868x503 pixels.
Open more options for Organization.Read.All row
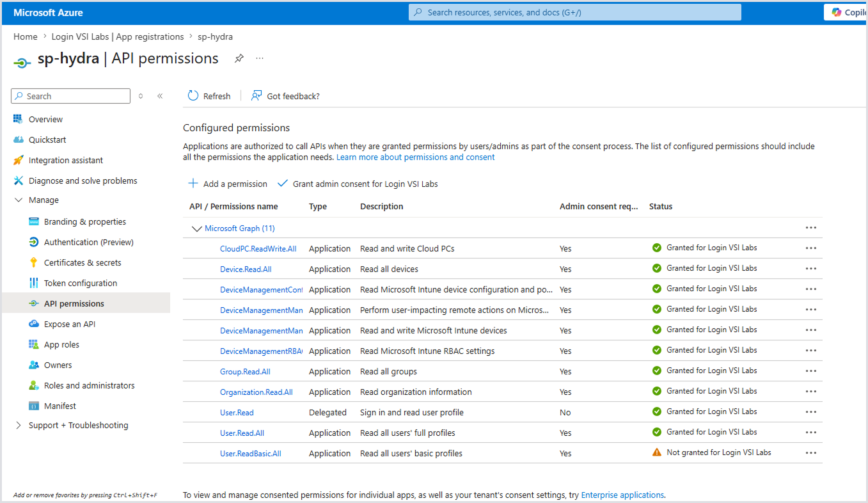(811, 392)
